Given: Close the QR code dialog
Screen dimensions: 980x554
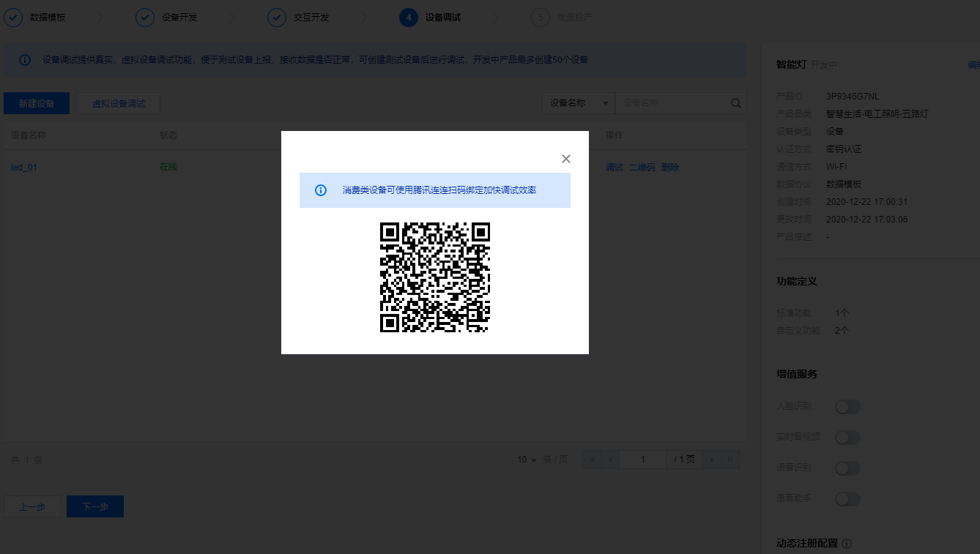Looking at the screenshot, I should point(565,159).
